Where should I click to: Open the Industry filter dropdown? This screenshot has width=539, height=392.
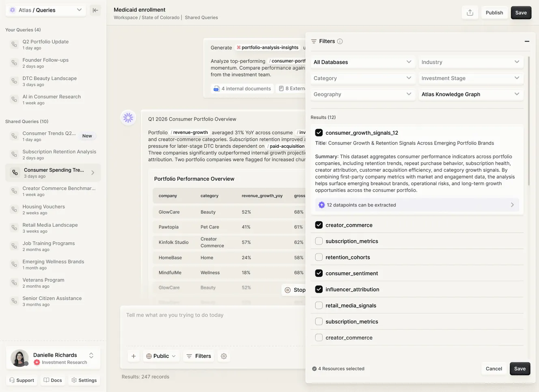click(x=471, y=62)
